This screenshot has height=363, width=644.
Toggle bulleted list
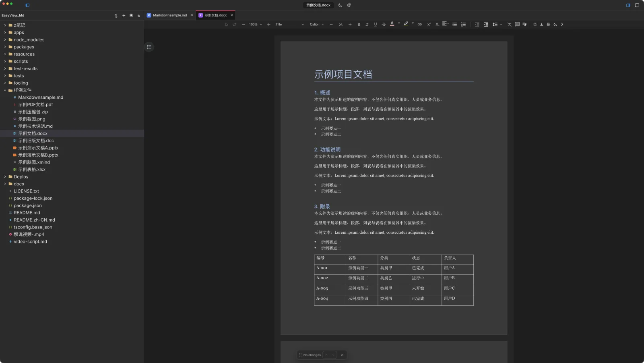click(454, 25)
